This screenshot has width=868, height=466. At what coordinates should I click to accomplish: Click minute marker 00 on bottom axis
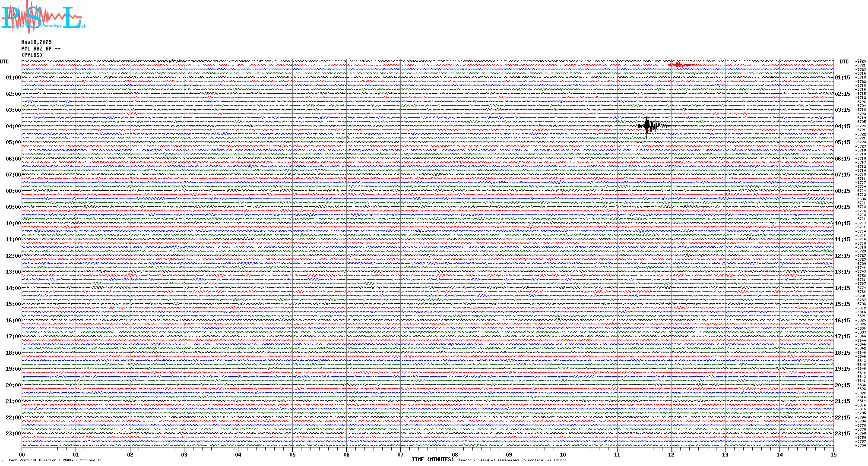(x=22, y=454)
